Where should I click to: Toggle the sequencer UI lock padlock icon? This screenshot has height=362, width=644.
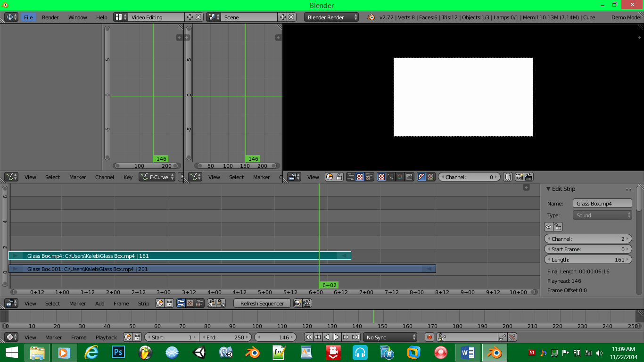coord(170,303)
